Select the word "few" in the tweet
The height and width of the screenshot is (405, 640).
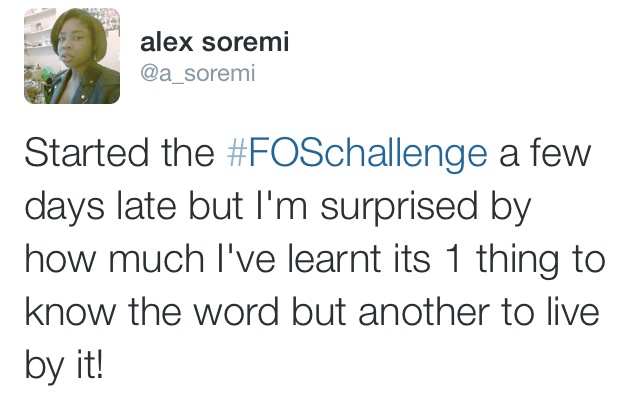pyautogui.click(x=563, y=156)
